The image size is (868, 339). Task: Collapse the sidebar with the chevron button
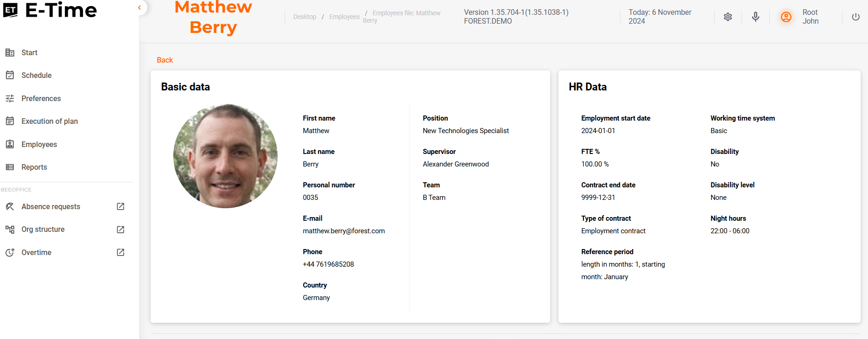[139, 7]
